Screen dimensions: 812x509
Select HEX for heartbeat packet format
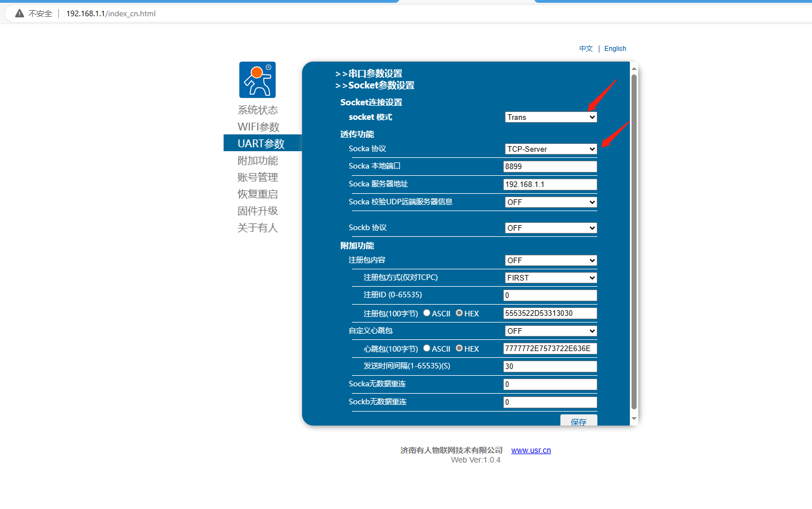[459, 348]
